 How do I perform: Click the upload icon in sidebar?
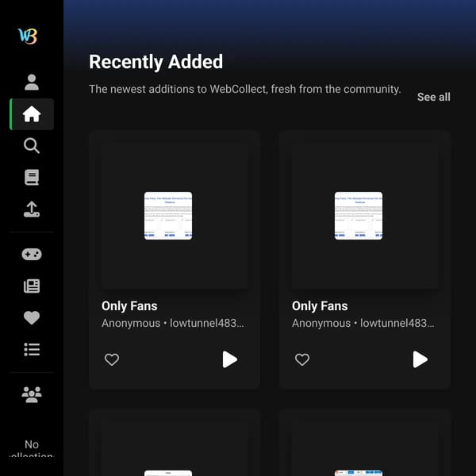[x=32, y=209]
